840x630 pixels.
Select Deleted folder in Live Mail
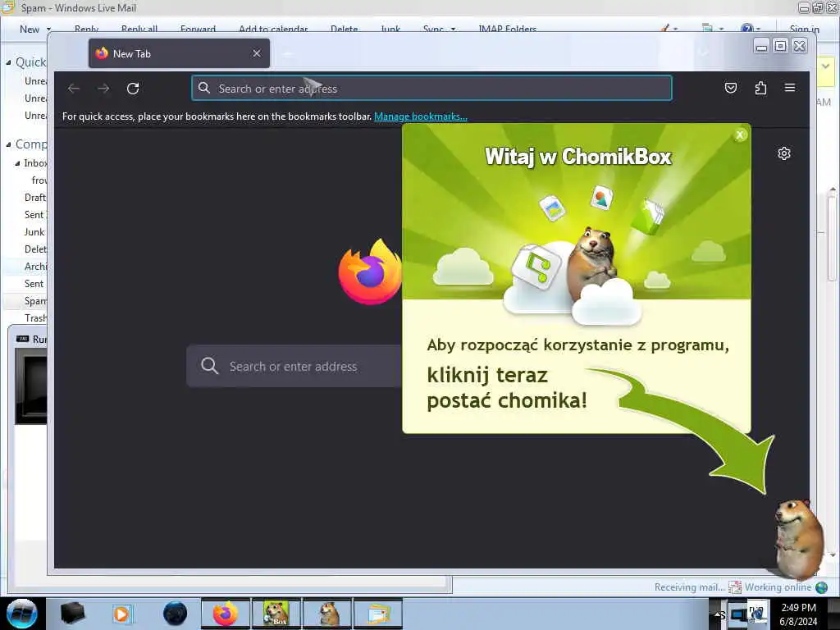coord(35,249)
